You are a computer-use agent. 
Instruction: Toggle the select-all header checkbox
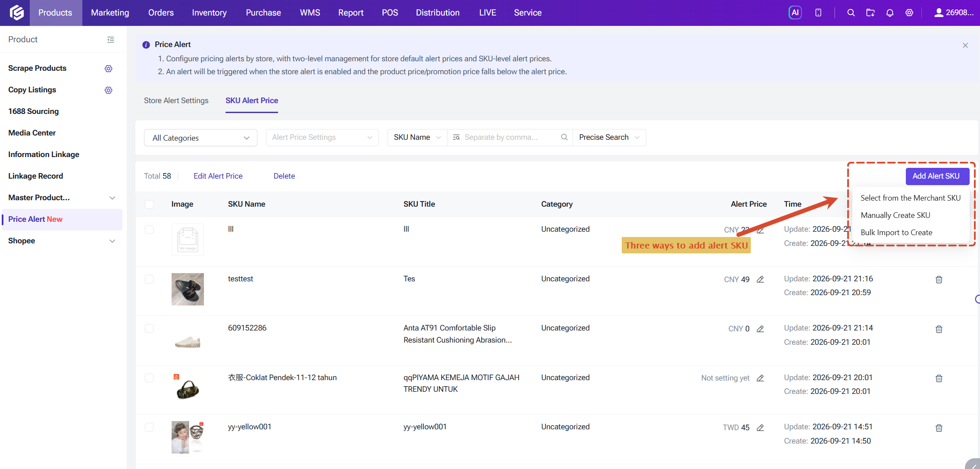click(x=149, y=204)
